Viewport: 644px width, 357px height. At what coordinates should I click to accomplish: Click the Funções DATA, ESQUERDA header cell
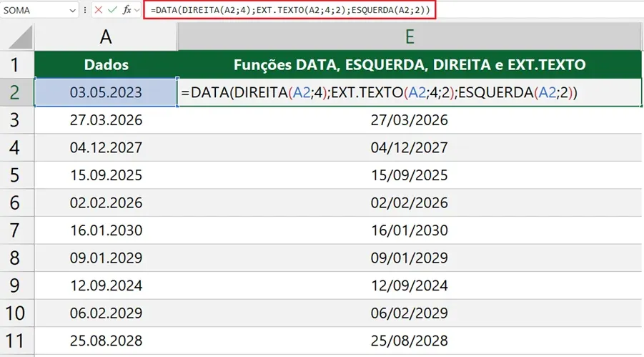(x=410, y=64)
